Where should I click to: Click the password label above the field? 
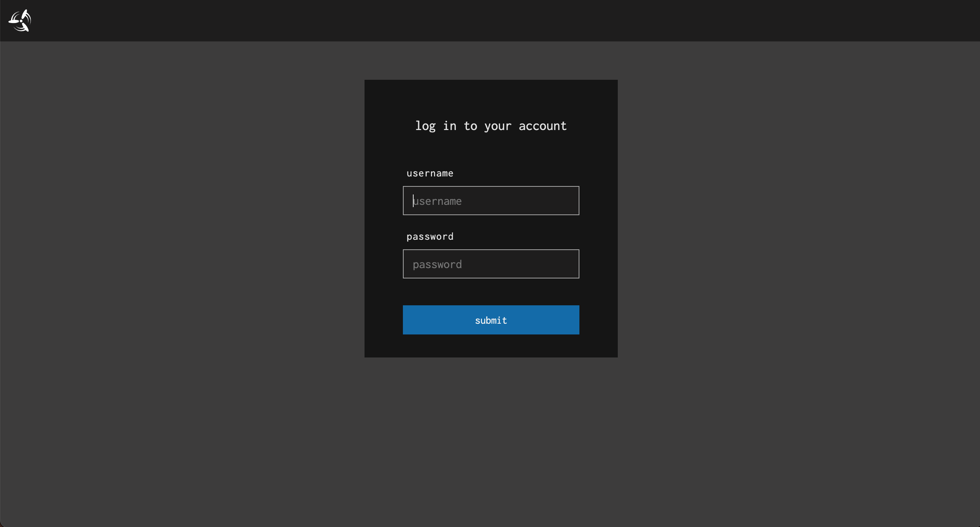(430, 236)
